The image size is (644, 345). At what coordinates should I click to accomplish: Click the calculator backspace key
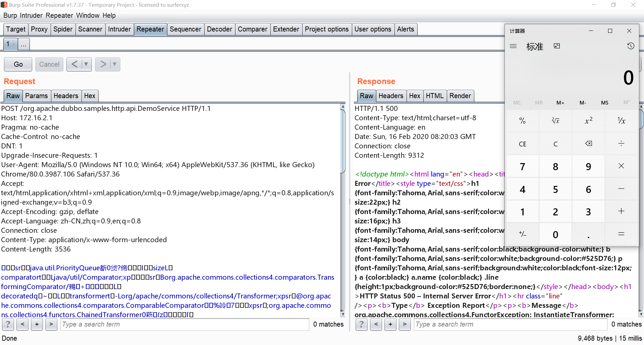click(588, 144)
